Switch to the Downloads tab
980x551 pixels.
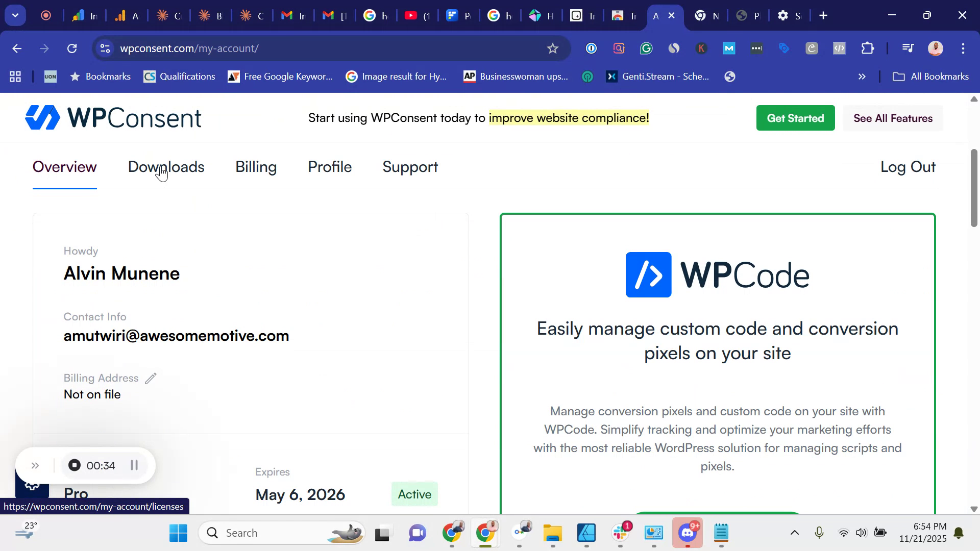(x=166, y=167)
